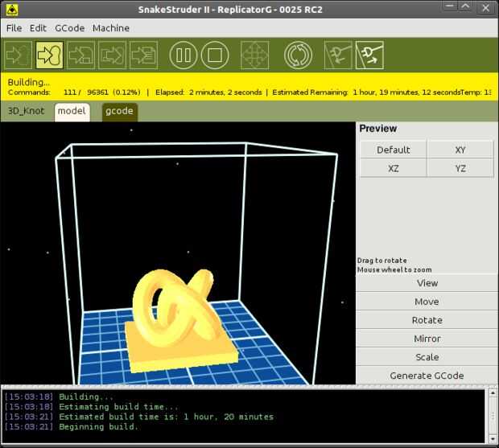Click the Simulate build toolbar icon

pos(19,55)
